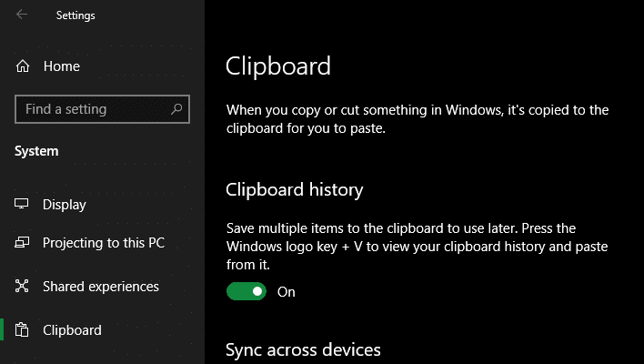The image size is (644, 364).
Task: Click the Shared experiences icon
Action: pyautogui.click(x=22, y=286)
